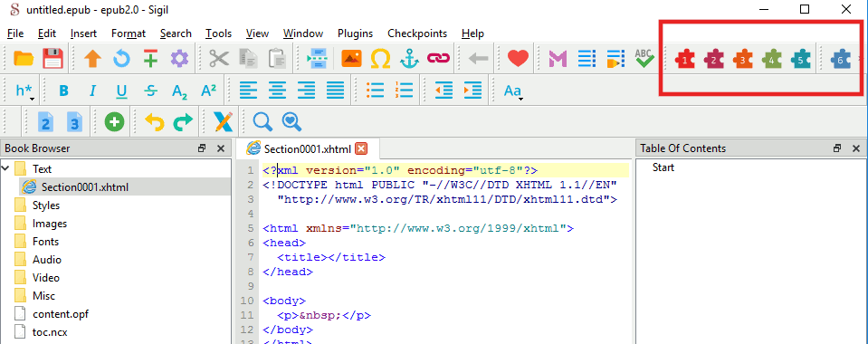Run plugin 1 red puzzle icon
This screenshot has height=344, width=868.
pos(685,59)
